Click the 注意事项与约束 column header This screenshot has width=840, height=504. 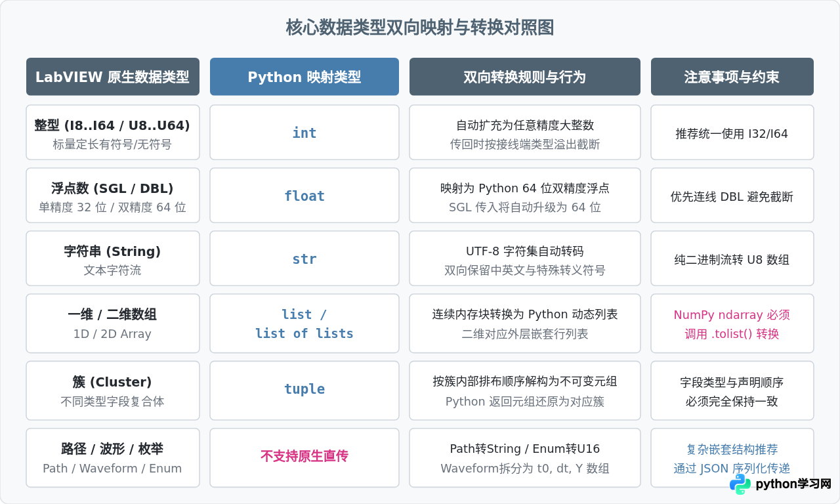732,77
